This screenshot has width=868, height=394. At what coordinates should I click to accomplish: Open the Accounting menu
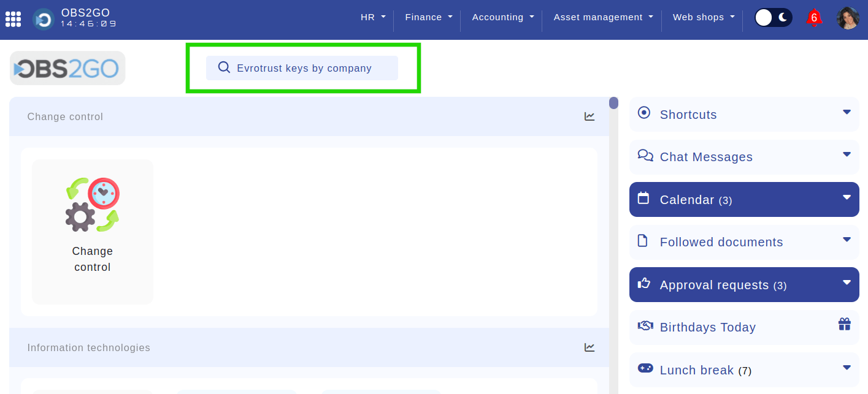[x=502, y=17]
